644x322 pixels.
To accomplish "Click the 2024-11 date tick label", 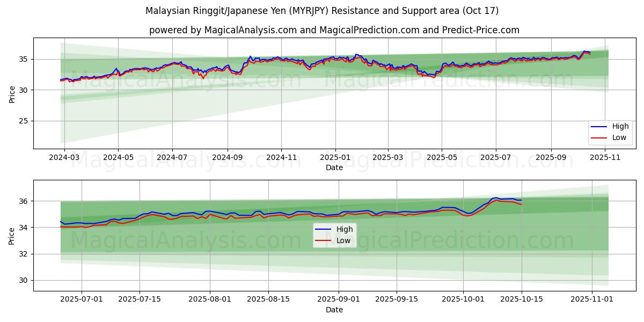I will pos(281,158).
